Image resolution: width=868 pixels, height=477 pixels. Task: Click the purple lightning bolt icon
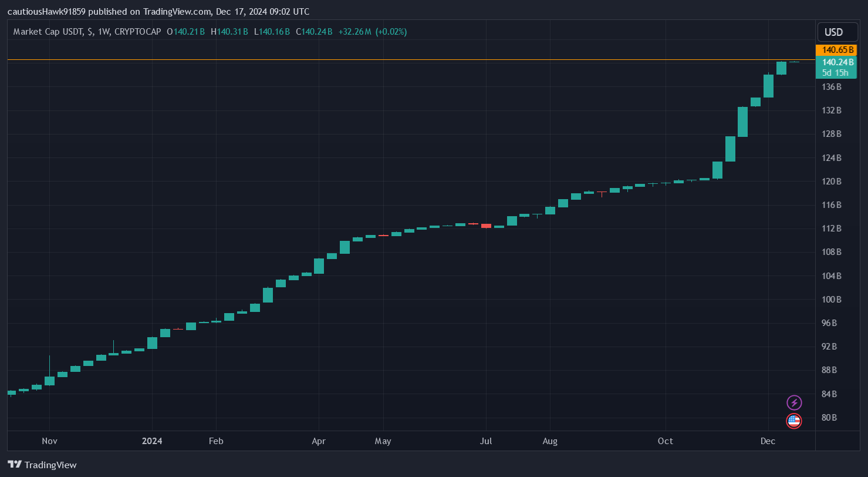(793, 402)
